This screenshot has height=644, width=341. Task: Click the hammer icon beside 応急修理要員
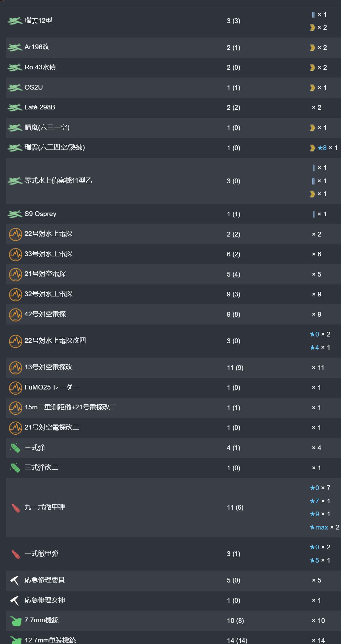(14, 580)
